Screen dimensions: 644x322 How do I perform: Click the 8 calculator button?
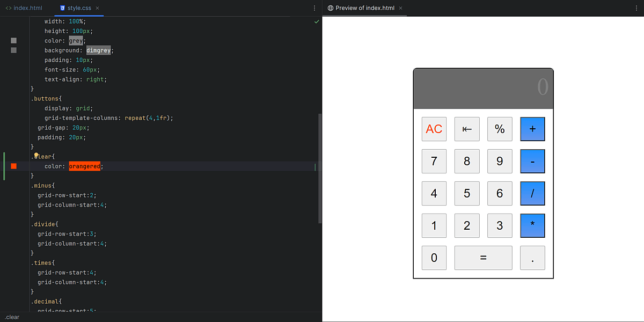(x=467, y=161)
